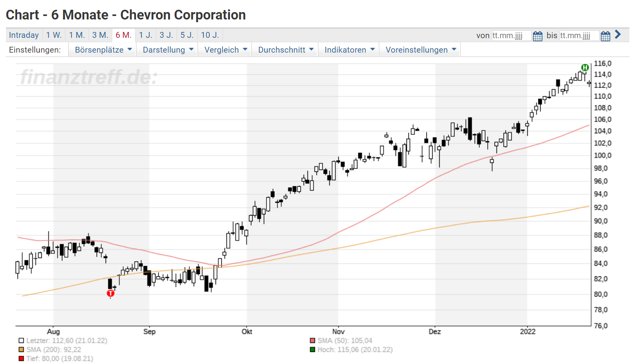This screenshot has width=631, height=364.
Task: Click 'Hoch: 115,06 (20.01.22)' legend text
Action: 355,350
